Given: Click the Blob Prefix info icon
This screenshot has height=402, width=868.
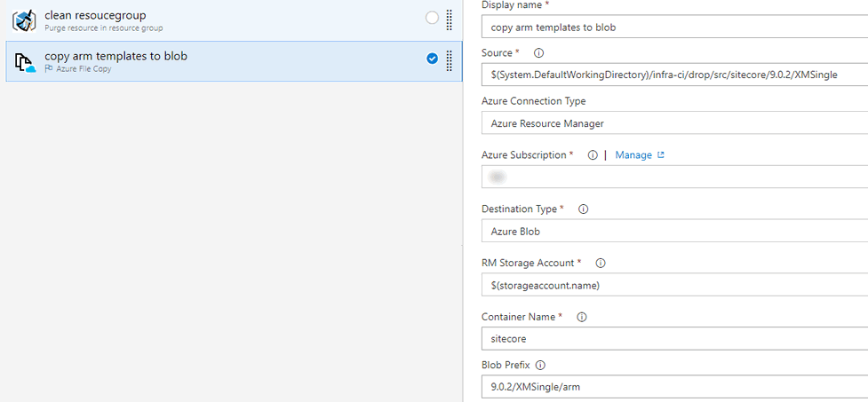Looking at the screenshot, I should coord(540,365).
